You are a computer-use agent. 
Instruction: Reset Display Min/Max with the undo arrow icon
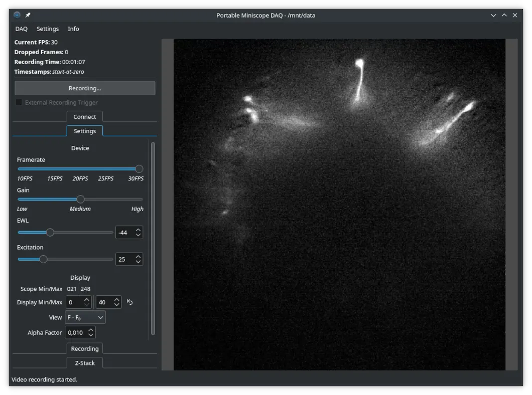point(129,302)
